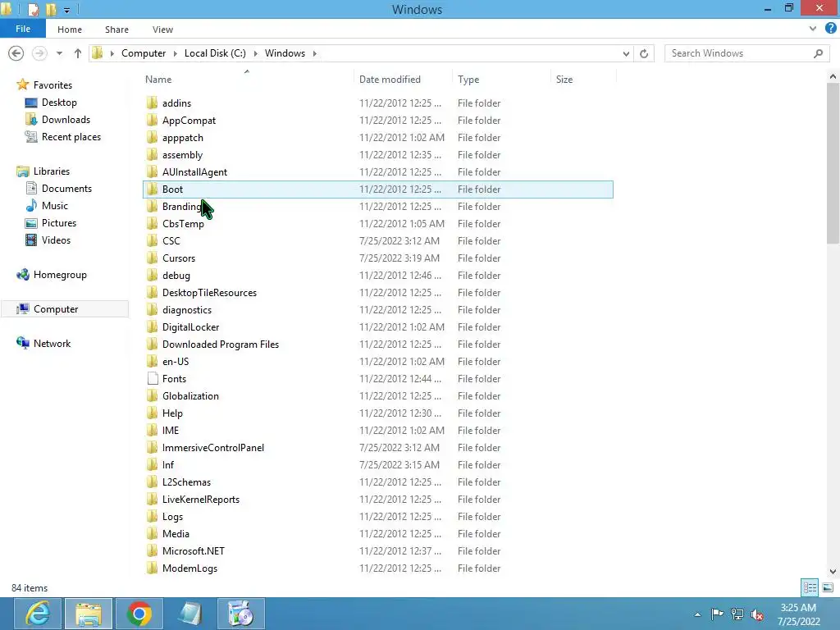Screen dimensions: 840x630
Task: Select the ImmersiveControlPanel folder
Action: click(212, 448)
